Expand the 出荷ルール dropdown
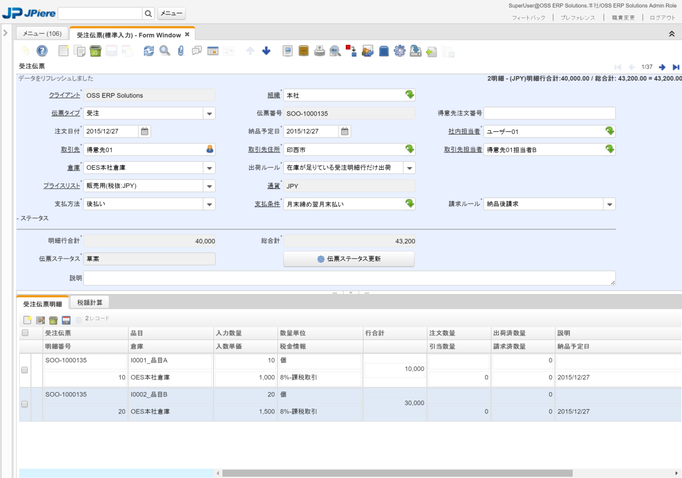Image resolution: width=682 pixels, height=478 pixels. click(409, 168)
